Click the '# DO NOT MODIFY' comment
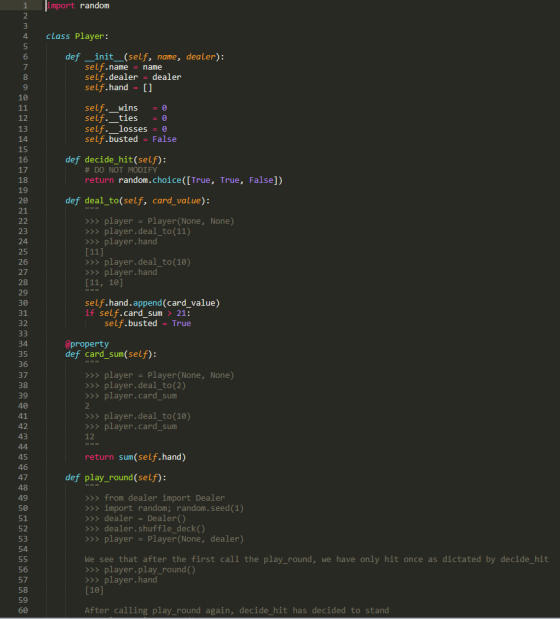Image resolution: width=560 pixels, height=619 pixels. (121, 170)
